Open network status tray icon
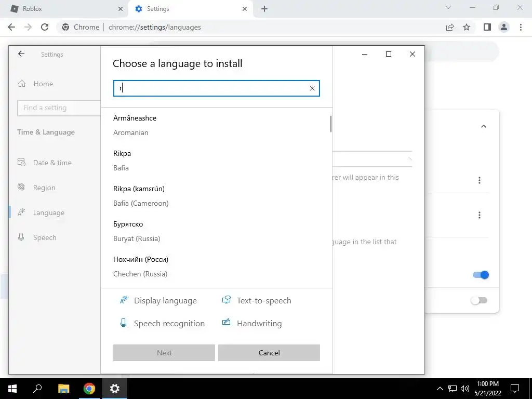This screenshot has width=532, height=399. [x=453, y=389]
